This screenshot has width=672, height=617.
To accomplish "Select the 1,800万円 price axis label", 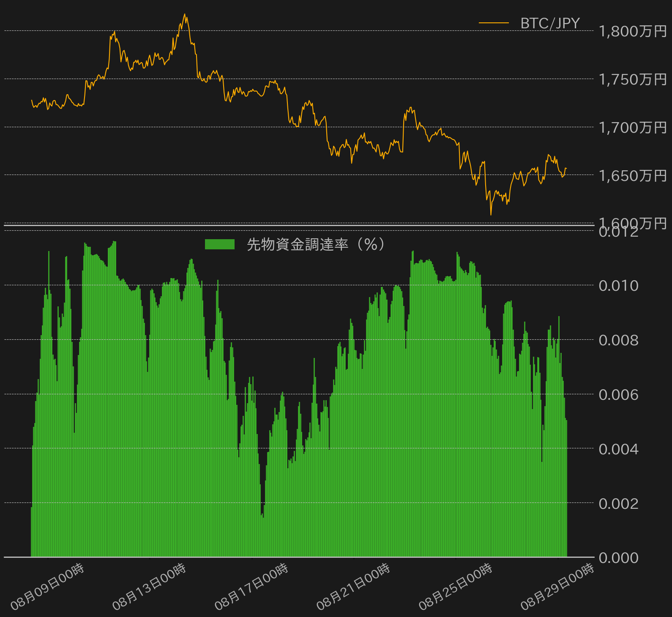I will pos(633,31).
